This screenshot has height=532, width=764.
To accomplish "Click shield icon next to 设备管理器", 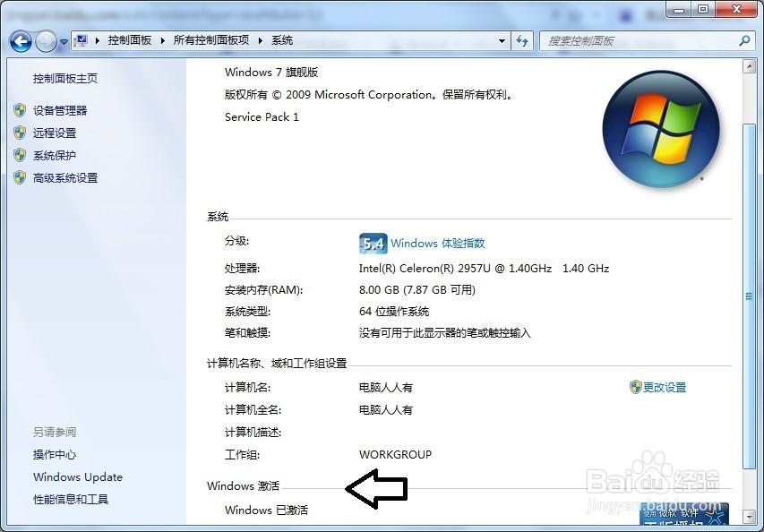I will tap(20, 110).
